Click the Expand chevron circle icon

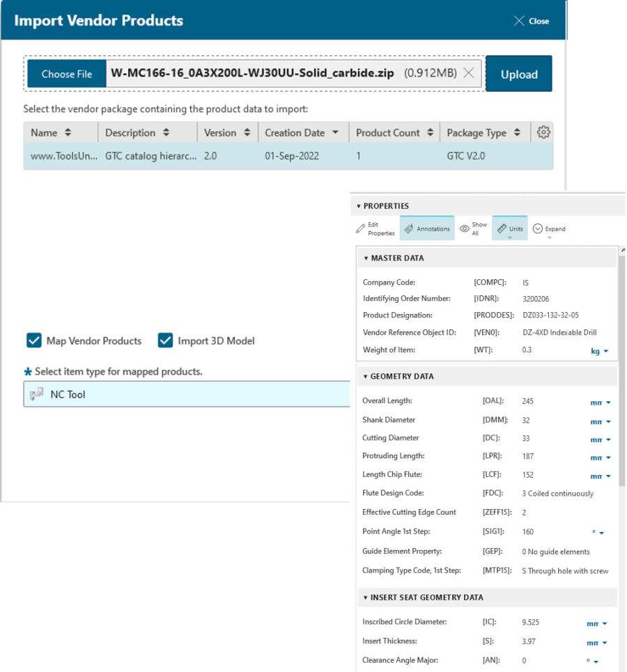point(538,228)
